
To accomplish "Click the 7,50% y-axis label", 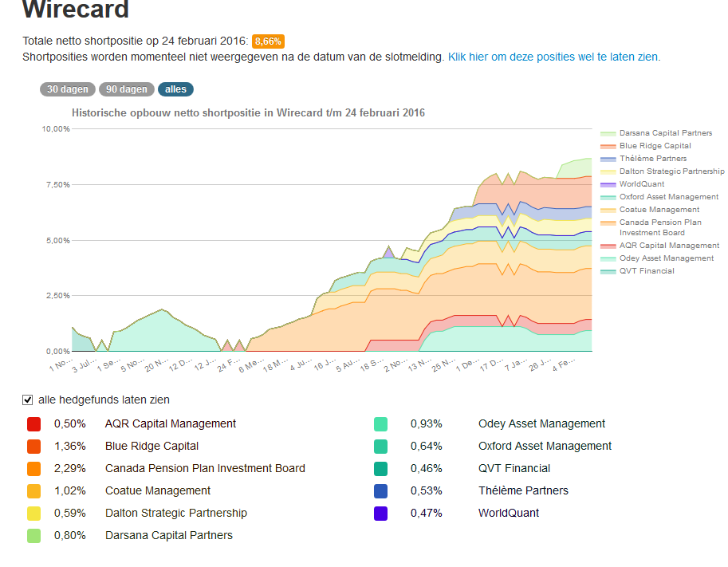I will [57, 185].
